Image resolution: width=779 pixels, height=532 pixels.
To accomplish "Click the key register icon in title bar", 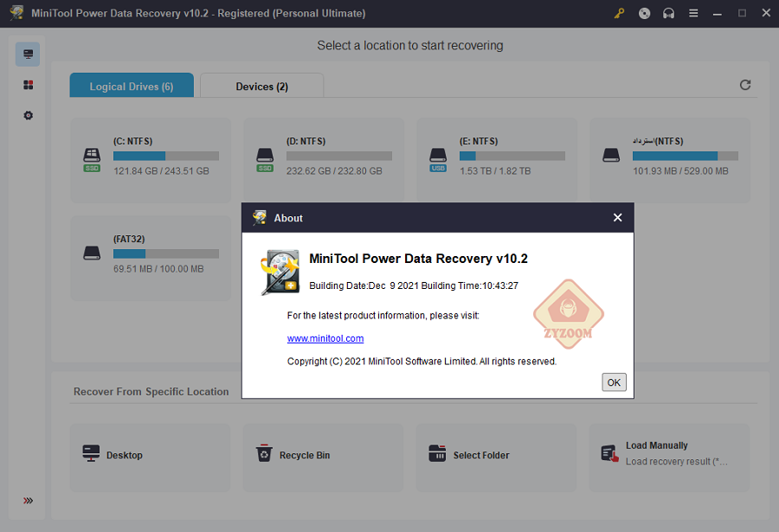I will tap(619, 14).
